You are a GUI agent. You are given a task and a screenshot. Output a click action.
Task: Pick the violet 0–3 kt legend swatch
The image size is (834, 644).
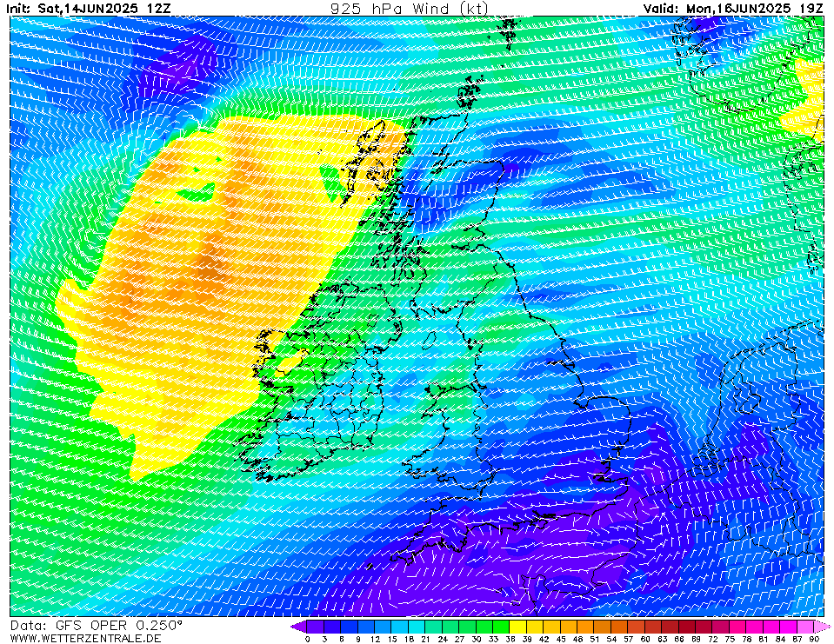316,627
